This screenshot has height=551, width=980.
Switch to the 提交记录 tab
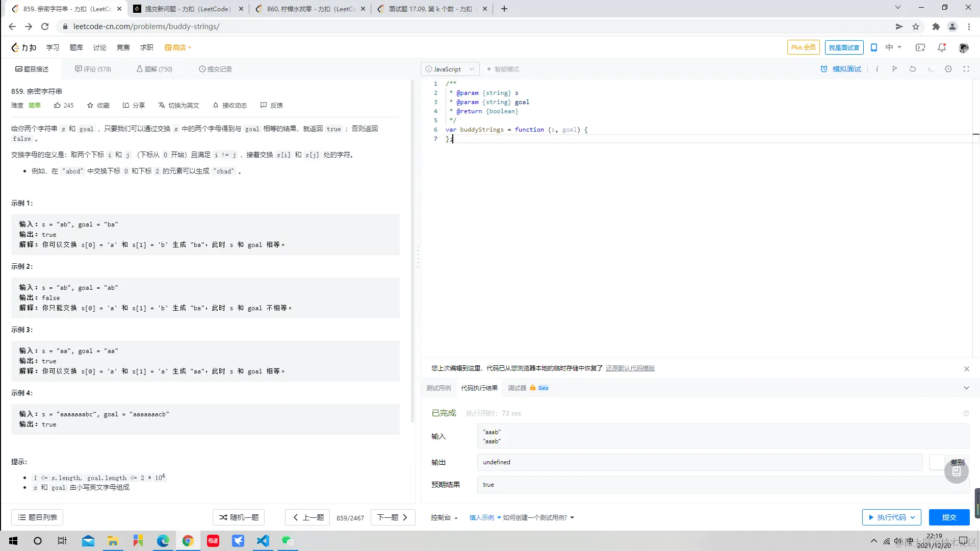click(216, 69)
